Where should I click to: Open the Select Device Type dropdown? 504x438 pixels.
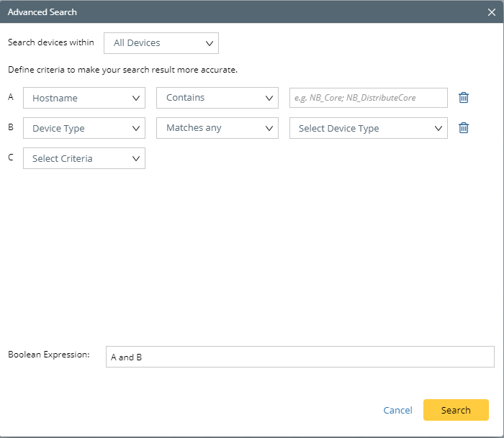point(368,128)
